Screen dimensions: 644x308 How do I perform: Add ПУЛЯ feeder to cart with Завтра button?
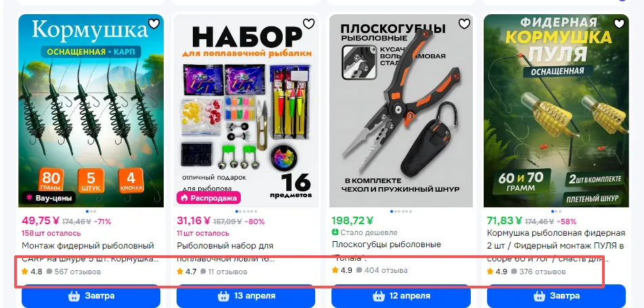pyautogui.click(x=556, y=296)
